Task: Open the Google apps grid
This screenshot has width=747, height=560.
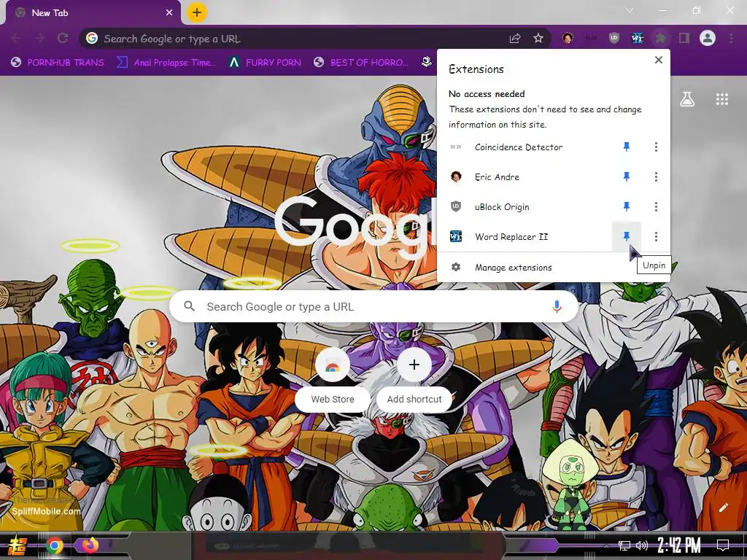Action: (722, 99)
